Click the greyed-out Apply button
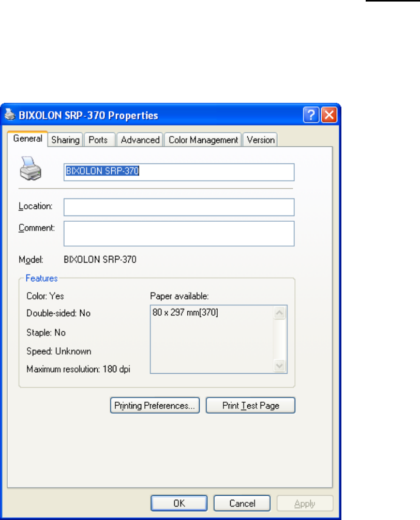Screen dimensions: 420x520 [305, 504]
